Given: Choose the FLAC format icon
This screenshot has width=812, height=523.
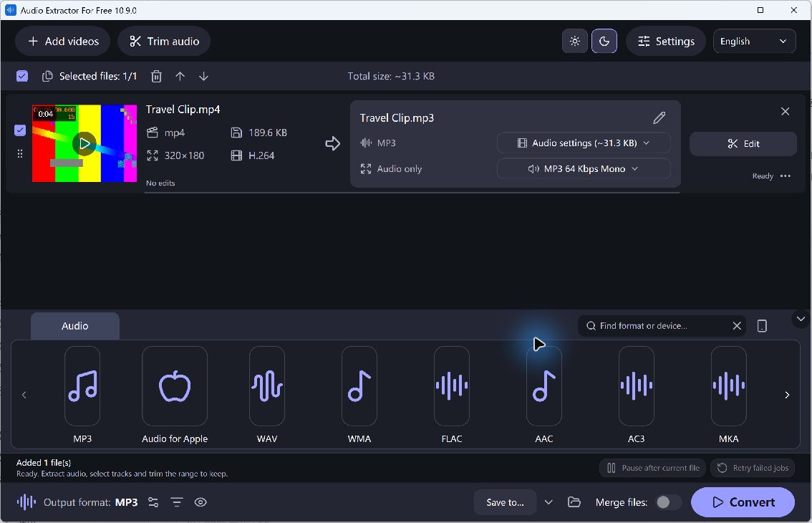Looking at the screenshot, I should 452,386.
